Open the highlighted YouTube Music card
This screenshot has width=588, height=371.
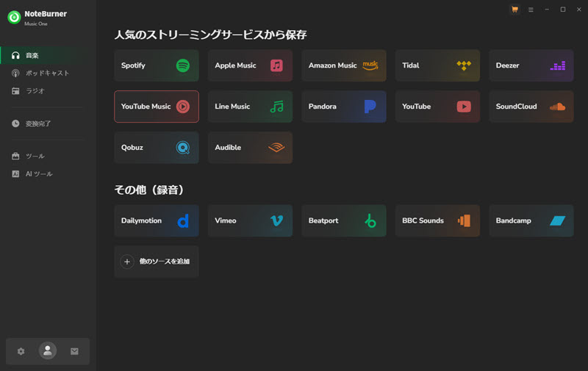click(157, 107)
